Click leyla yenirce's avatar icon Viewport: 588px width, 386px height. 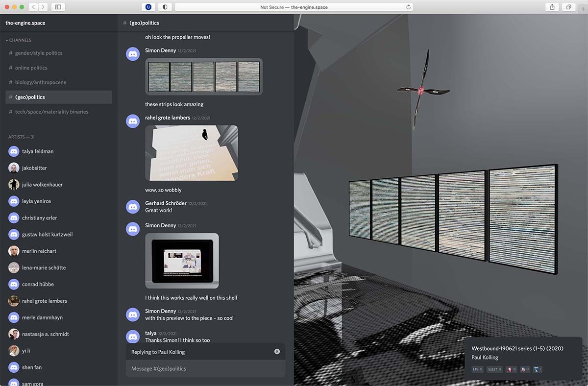[x=14, y=201]
